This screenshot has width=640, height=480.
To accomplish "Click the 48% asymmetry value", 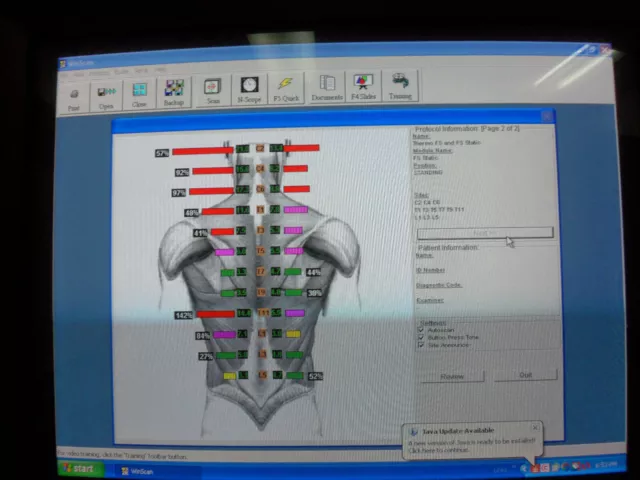I will [x=191, y=213].
